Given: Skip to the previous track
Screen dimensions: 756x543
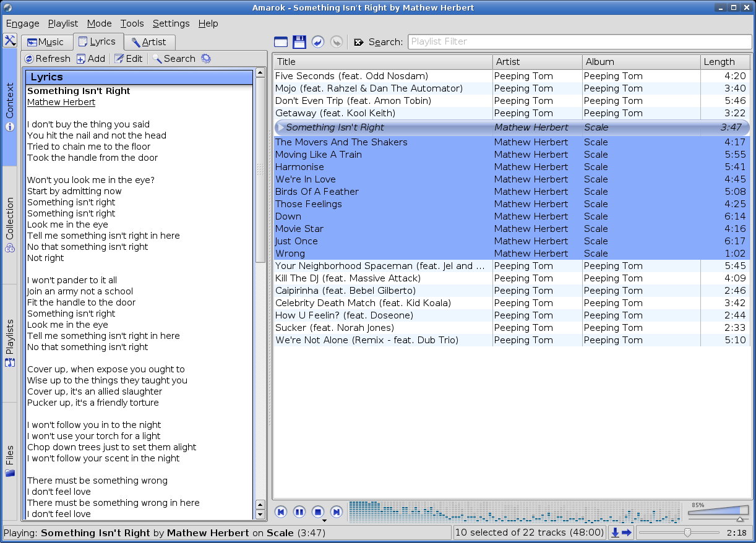Looking at the screenshot, I should click(281, 511).
